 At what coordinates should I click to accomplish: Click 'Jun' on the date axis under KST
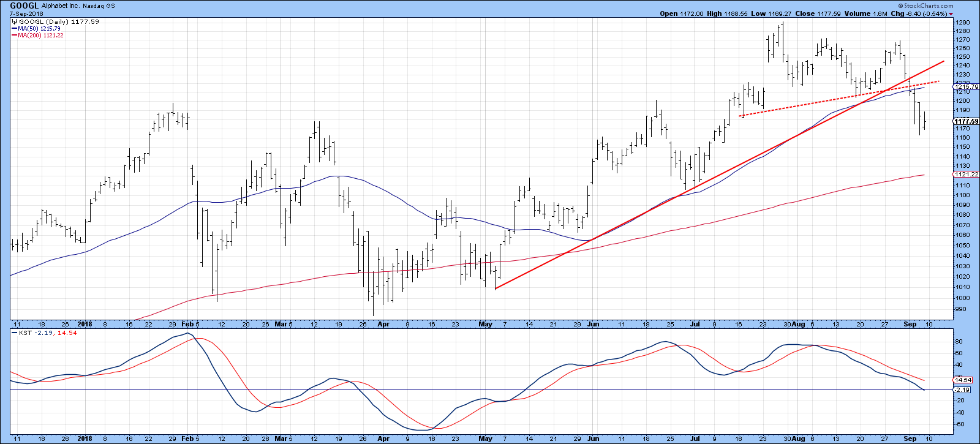[593, 439]
